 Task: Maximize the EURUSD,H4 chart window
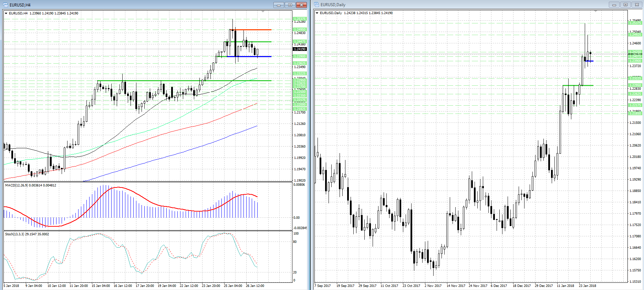(290, 5)
